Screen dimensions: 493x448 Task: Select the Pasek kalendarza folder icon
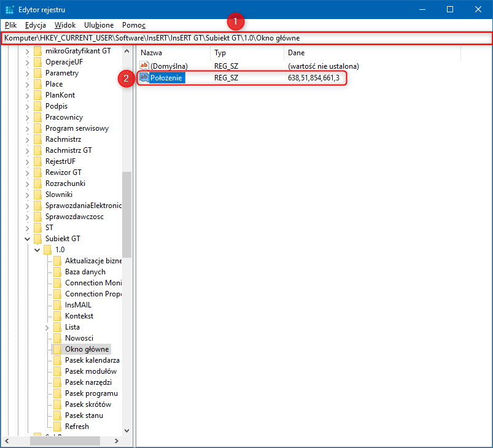(57, 360)
